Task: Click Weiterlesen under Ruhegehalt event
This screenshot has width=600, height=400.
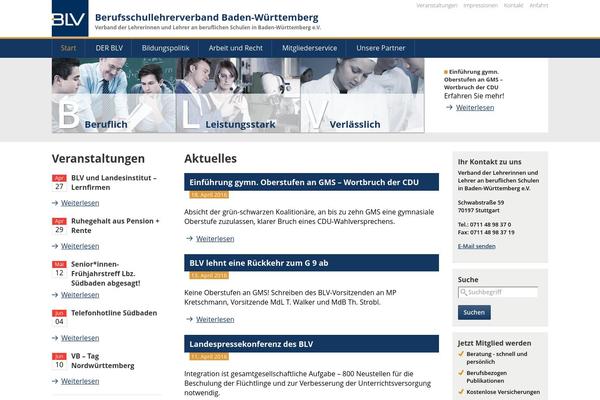Action: [x=80, y=246]
